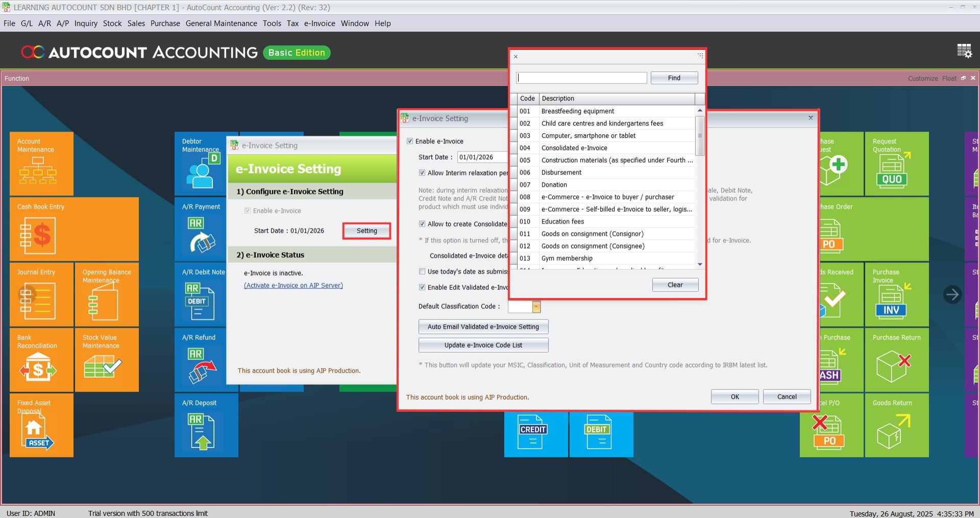Check the Use today's date option

tap(422, 272)
